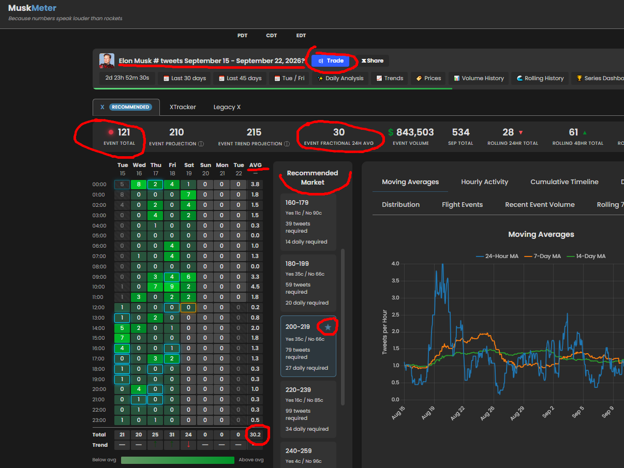Click the Tue 15:00 cell showing 7

point(122,338)
